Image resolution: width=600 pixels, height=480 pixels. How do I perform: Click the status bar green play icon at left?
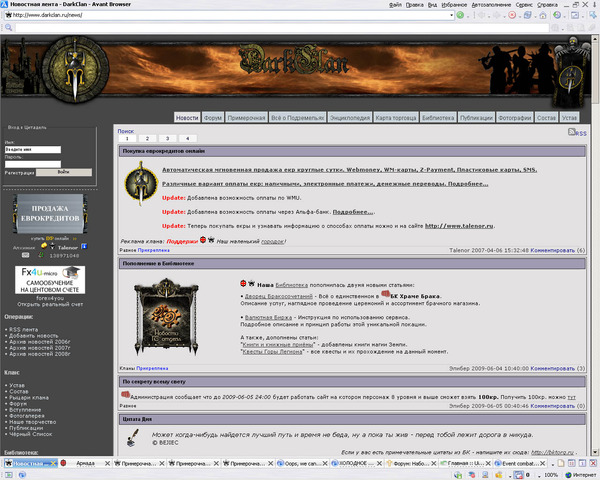pyautogui.click(x=8, y=475)
